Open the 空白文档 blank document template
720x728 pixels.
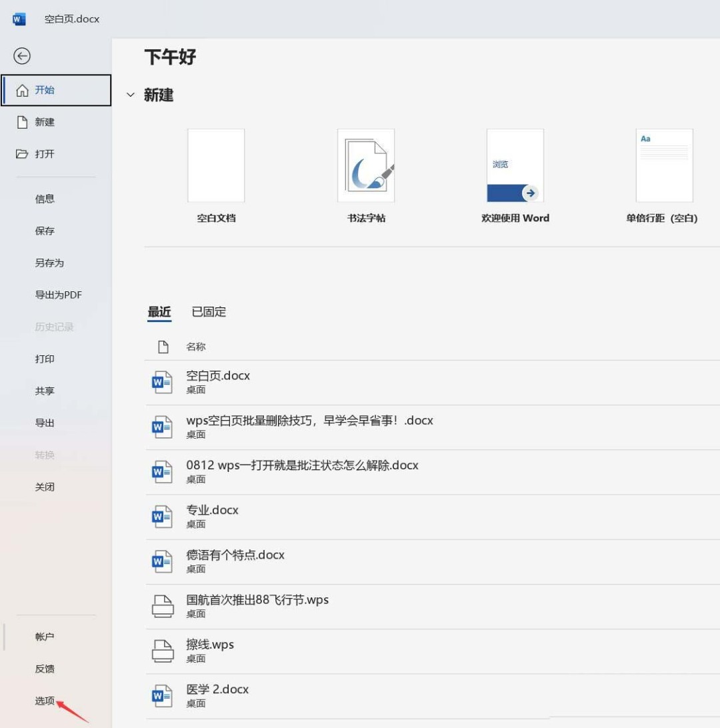[216, 165]
